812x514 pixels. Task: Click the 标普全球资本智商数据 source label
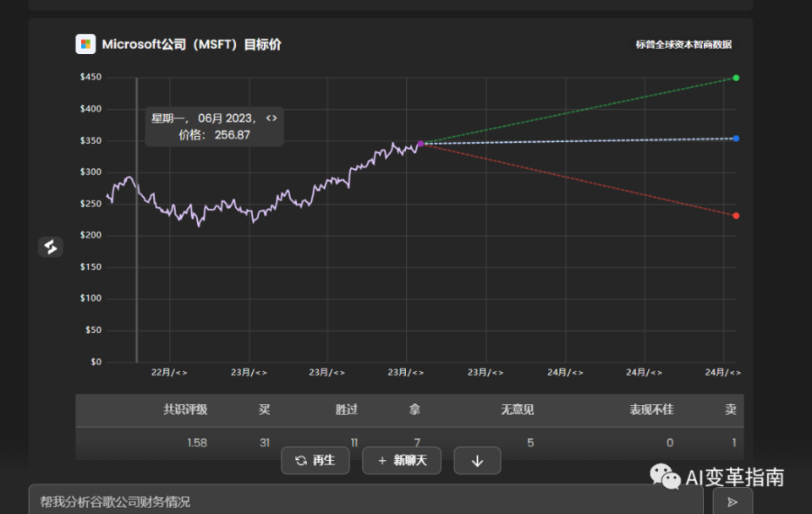[x=683, y=45]
